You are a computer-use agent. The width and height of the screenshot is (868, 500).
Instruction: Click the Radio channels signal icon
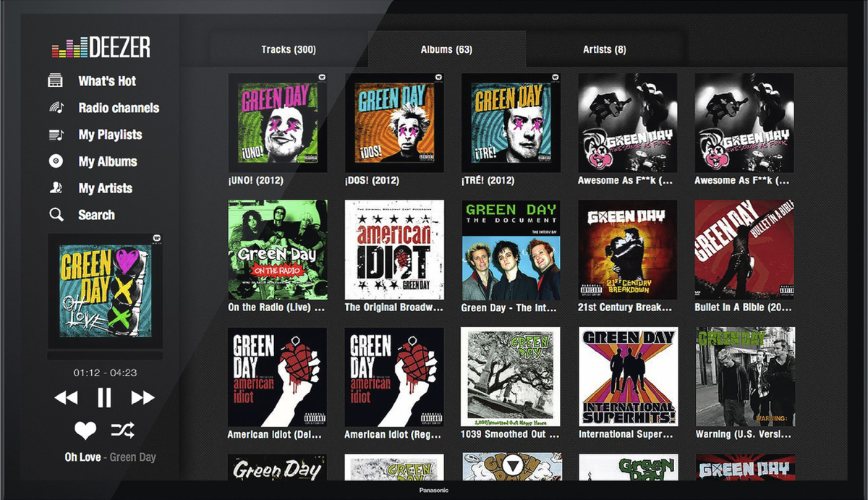tap(56, 108)
